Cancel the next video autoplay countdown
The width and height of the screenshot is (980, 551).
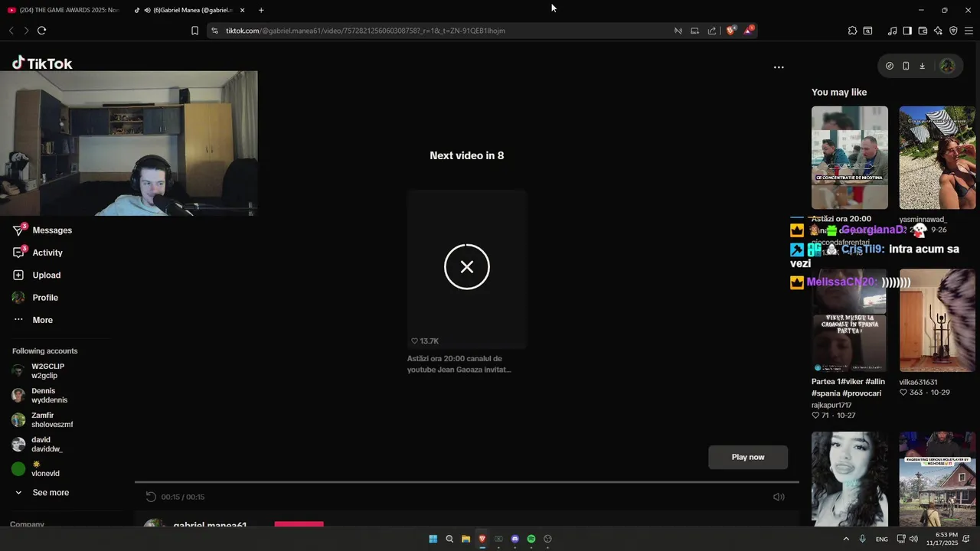coord(467,266)
